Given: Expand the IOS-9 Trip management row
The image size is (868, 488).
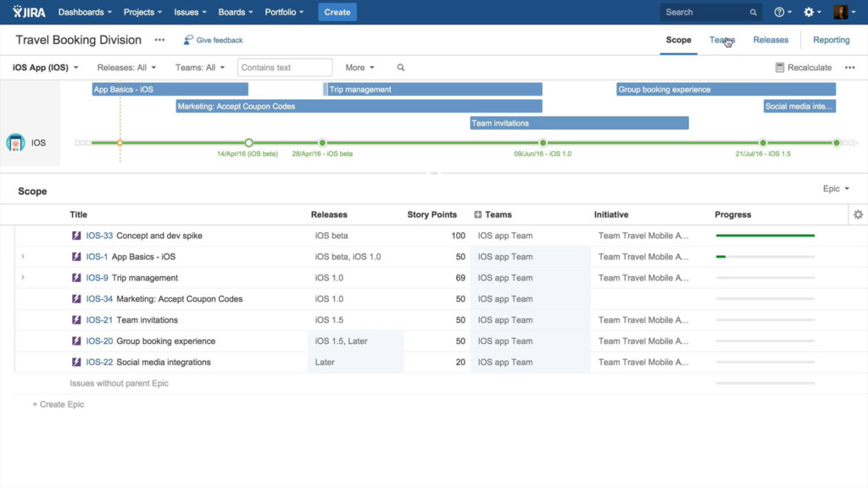Looking at the screenshot, I should (x=23, y=278).
